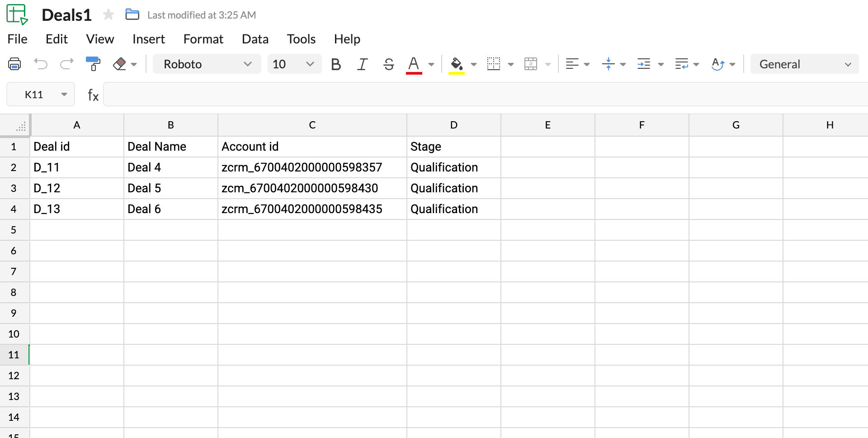Click into the formula bar
The width and height of the screenshot is (868, 438).
tap(486, 95)
